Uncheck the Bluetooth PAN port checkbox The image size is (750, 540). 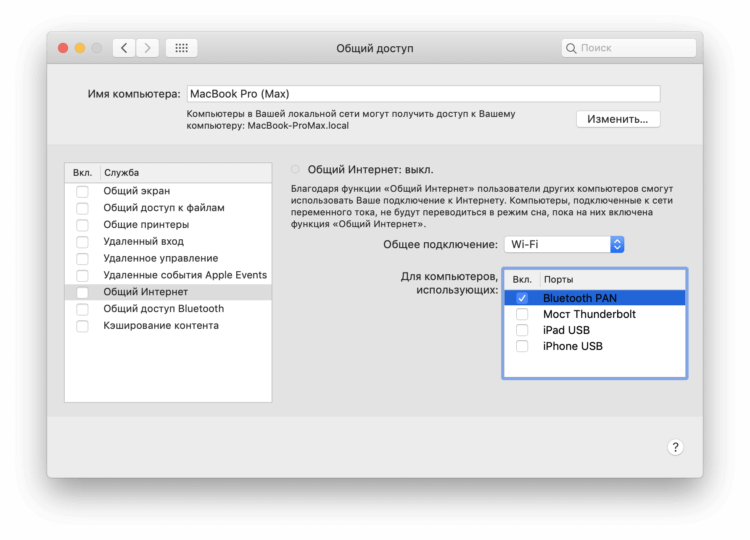point(522,298)
